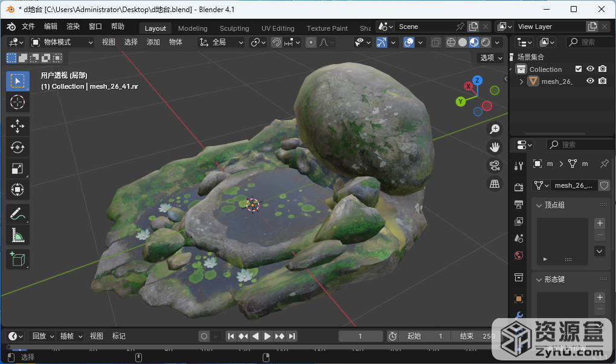Choose the Add Cube tool
The image size is (616, 364).
(x=18, y=259)
